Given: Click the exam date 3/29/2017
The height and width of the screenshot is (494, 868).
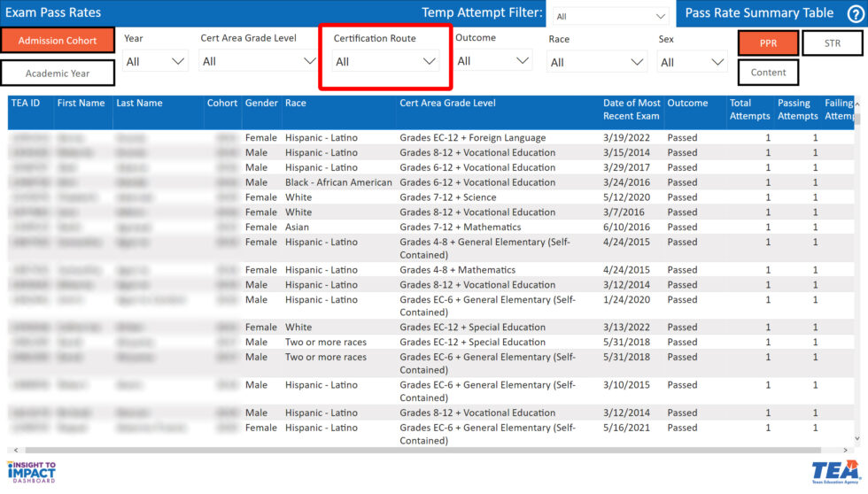Looking at the screenshot, I should [x=626, y=167].
